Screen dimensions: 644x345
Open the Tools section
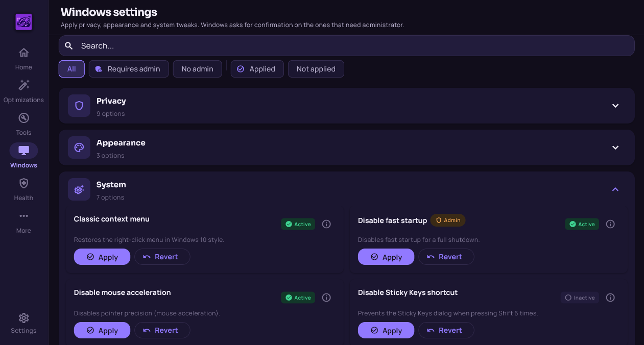[x=23, y=125]
